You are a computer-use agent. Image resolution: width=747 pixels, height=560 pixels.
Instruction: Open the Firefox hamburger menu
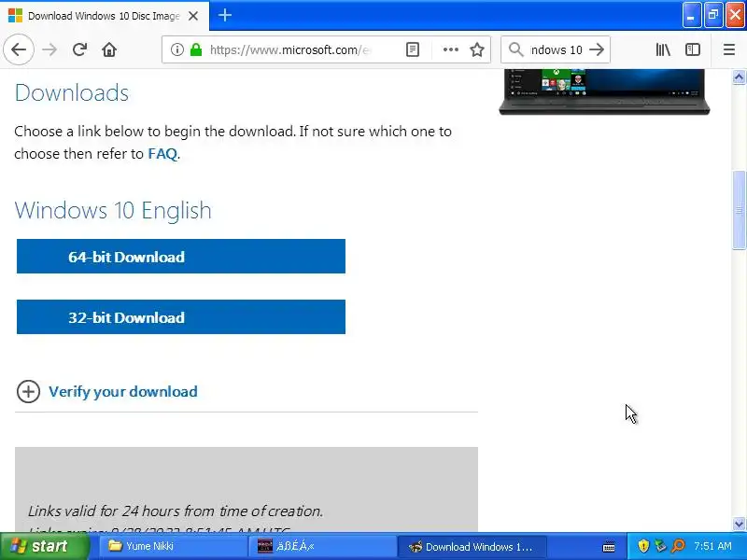pos(729,49)
